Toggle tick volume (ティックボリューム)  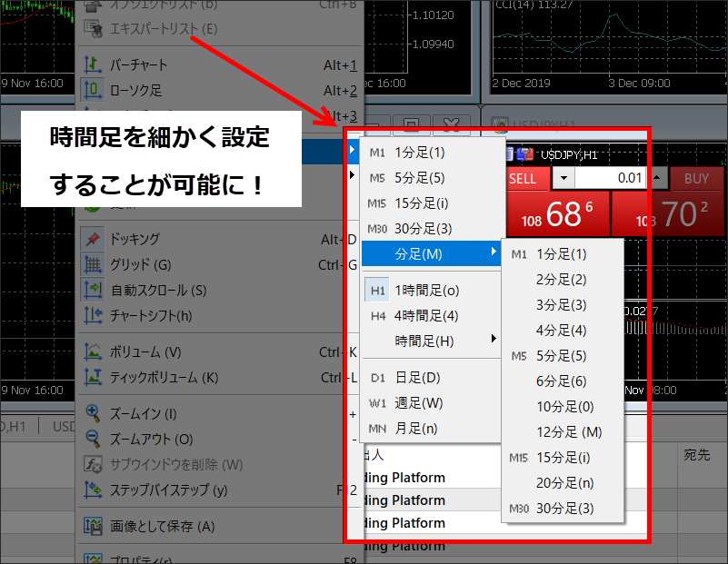pyautogui.click(x=93, y=377)
